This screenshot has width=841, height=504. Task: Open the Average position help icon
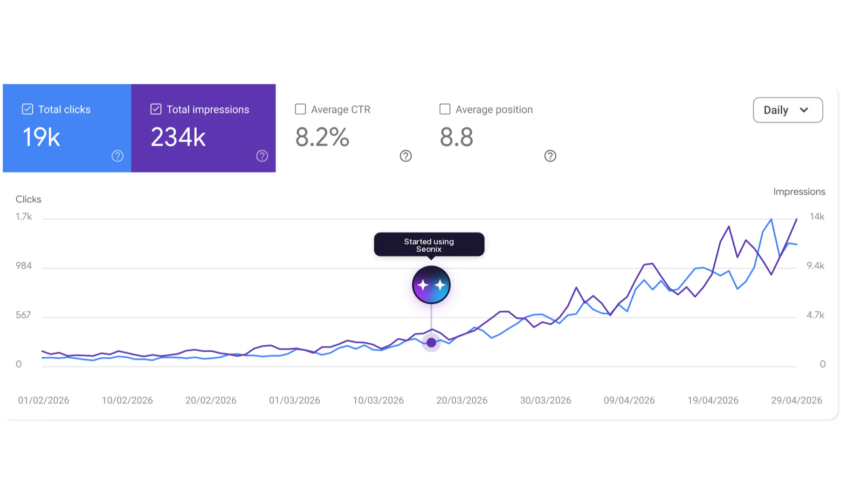point(550,156)
